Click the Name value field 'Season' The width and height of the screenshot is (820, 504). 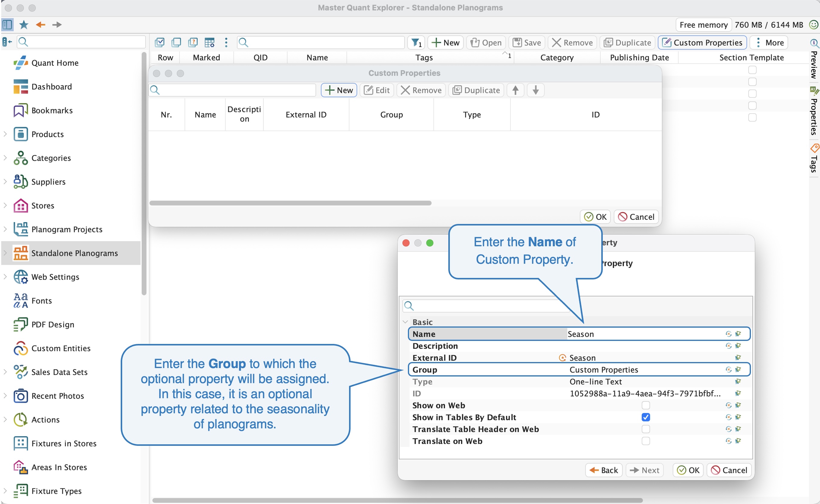pos(646,334)
